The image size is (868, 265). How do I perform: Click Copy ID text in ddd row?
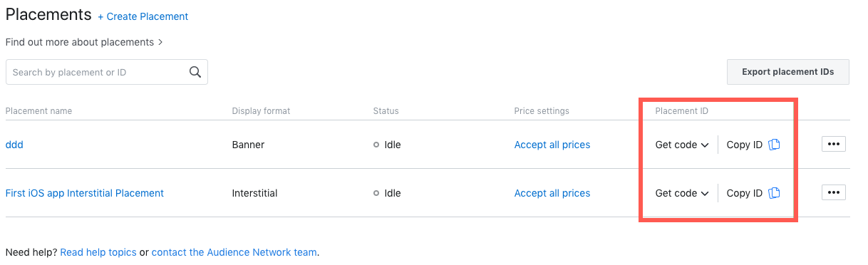pos(745,145)
